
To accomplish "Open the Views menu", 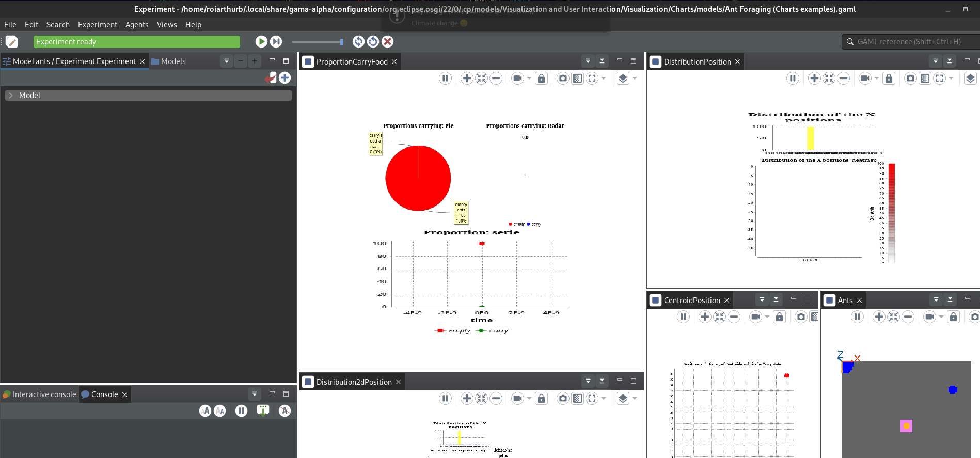I will coord(167,24).
